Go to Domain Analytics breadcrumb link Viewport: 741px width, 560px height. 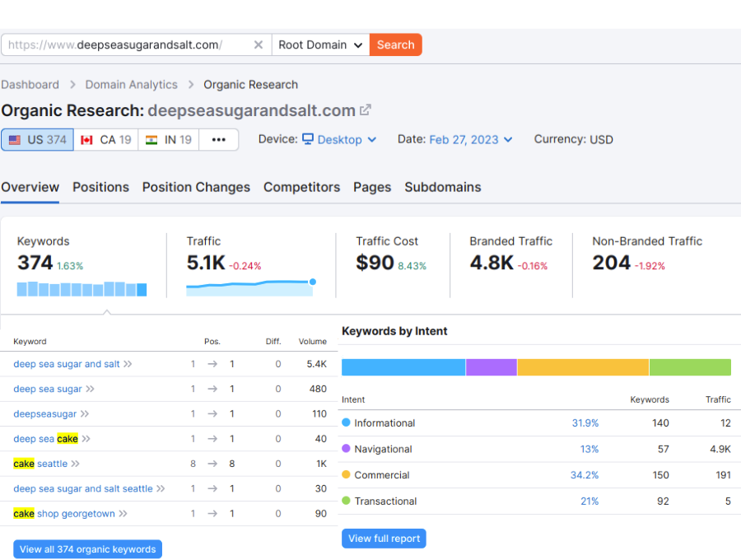pos(132,85)
